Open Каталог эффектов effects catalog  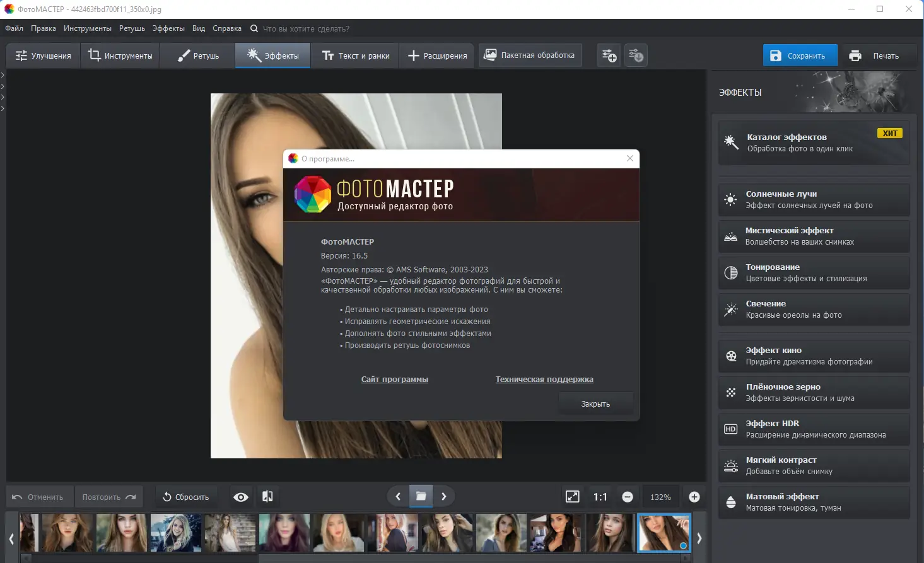tap(814, 142)
